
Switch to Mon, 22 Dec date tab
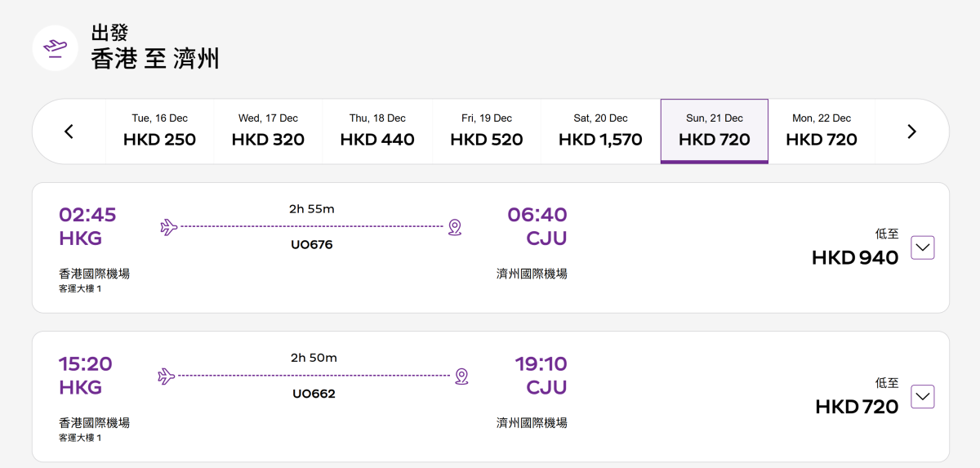pyautogui.click(x=822, y=131)
